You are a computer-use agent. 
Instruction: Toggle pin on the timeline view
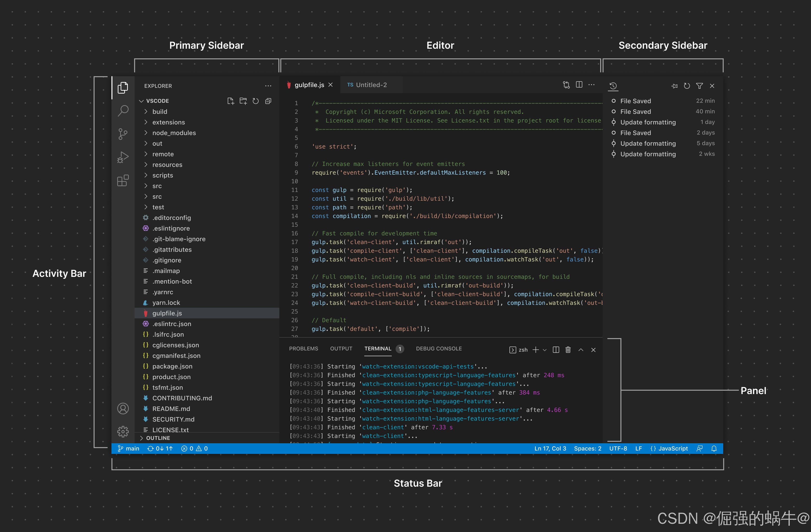674,86
